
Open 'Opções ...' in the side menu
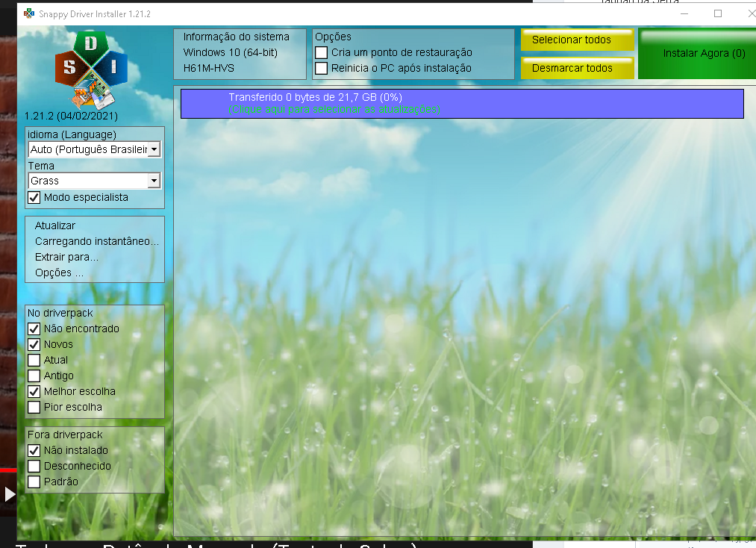(x=59, y=273)
